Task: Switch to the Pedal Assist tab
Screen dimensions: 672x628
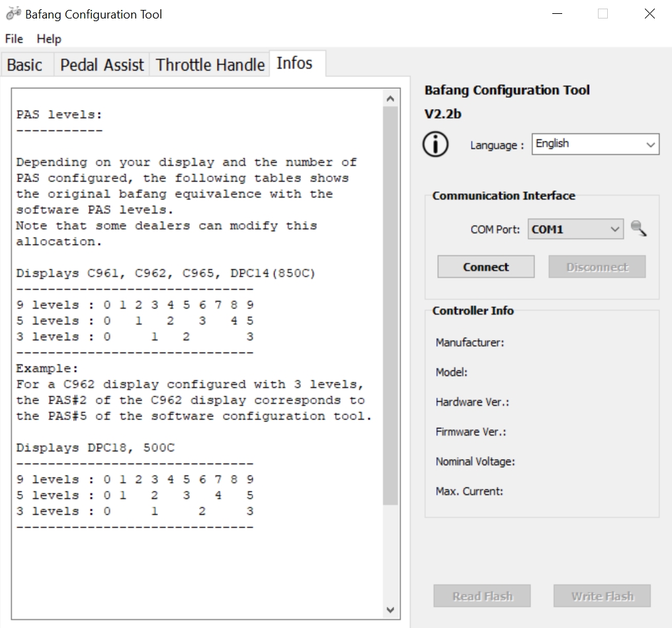Action: tap(102, 65)
